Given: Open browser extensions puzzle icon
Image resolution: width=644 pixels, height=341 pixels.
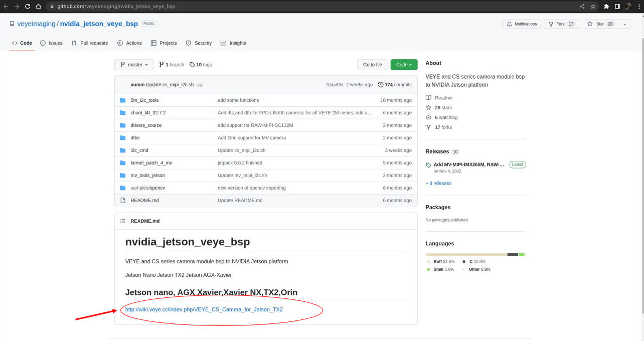Looking at the screenshot, I should [x=606, y=7].
